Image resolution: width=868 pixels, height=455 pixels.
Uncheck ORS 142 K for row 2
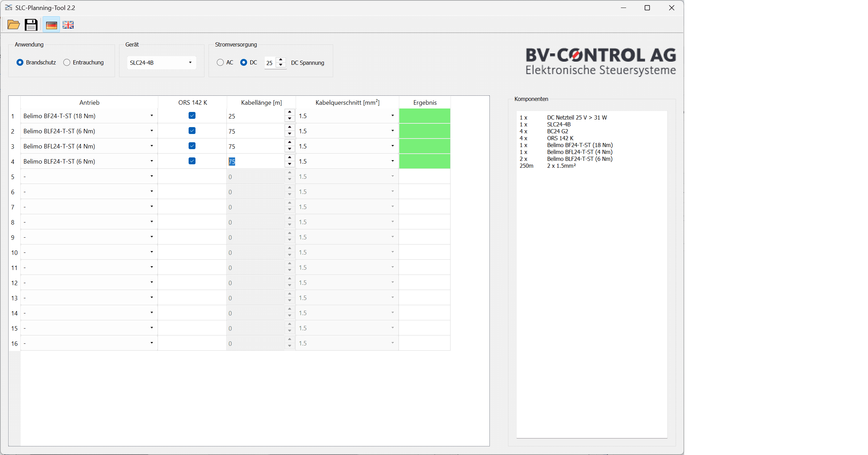(192, 131)
